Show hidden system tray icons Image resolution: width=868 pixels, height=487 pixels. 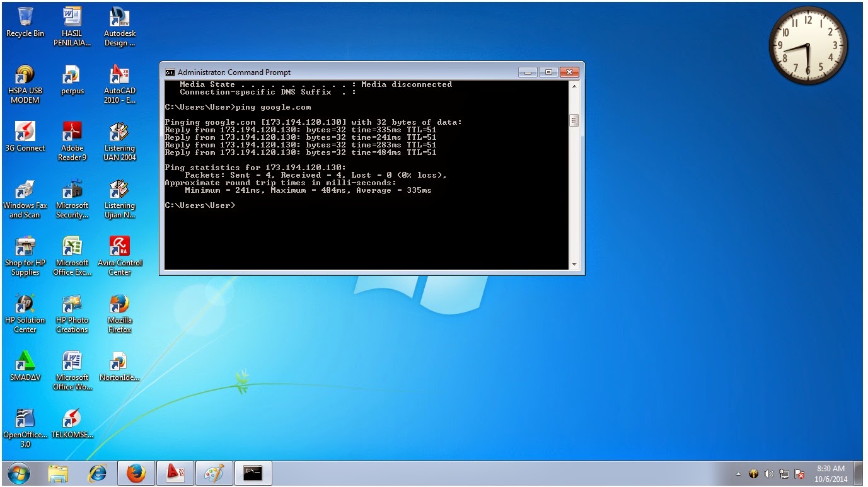738,474
